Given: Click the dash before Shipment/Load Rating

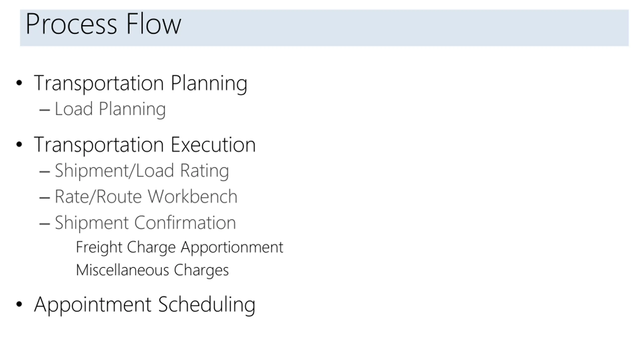Looking at the screenshot, I should pos(45,172).
